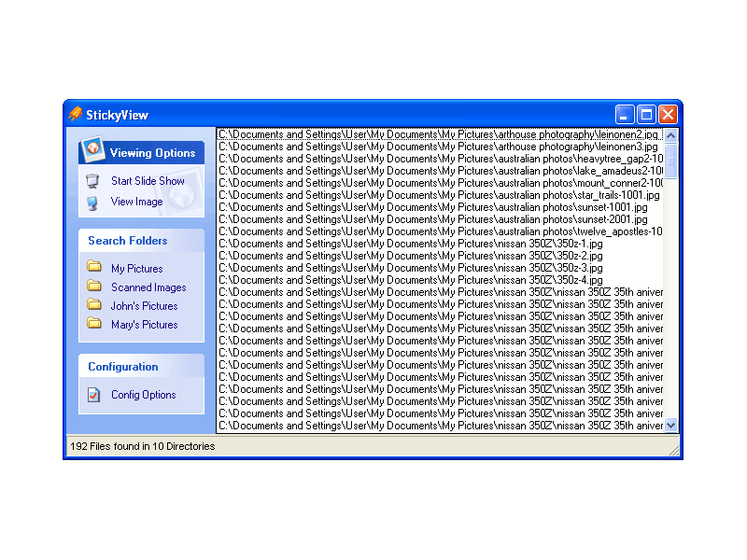This screenshot has width=747, height=560.
Task: Collapse the Search Folders panel header
Action: (142, 241)
